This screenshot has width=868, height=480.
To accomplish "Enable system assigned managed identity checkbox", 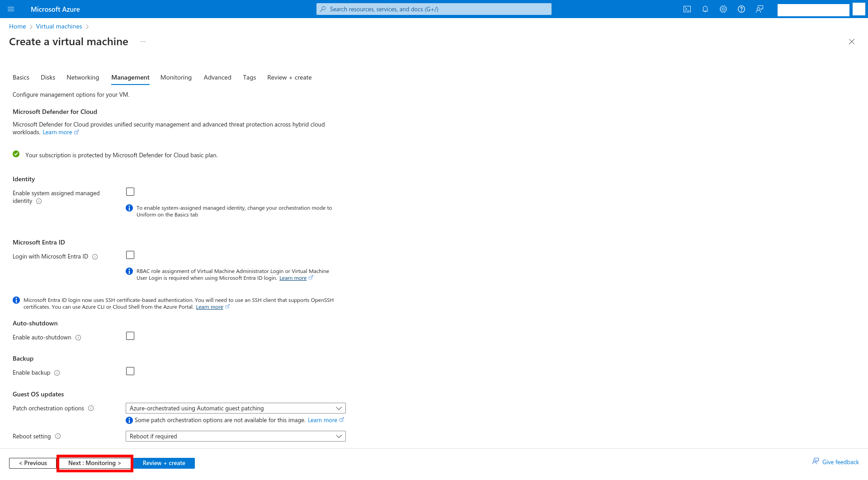I will tap(130, 192).
